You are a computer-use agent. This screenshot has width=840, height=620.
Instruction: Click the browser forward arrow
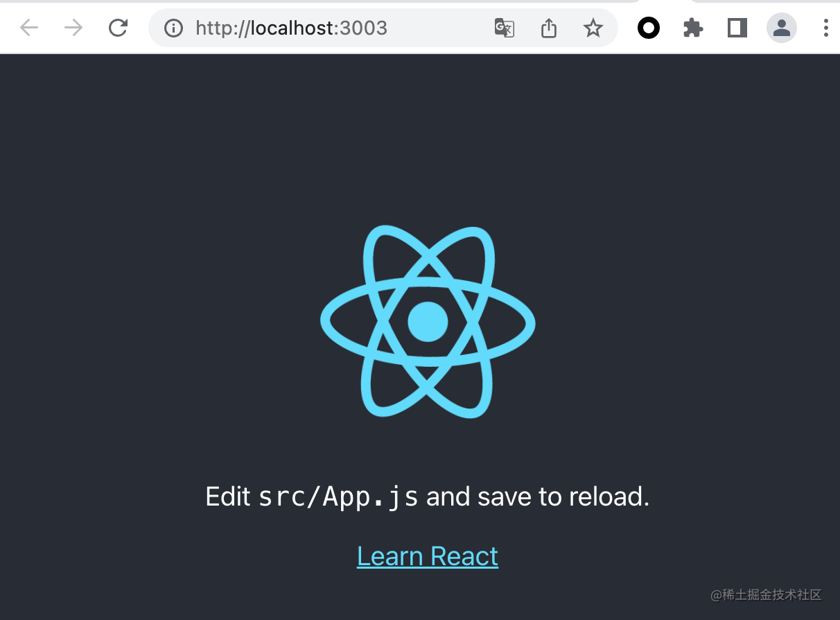[x=73, y=28]
